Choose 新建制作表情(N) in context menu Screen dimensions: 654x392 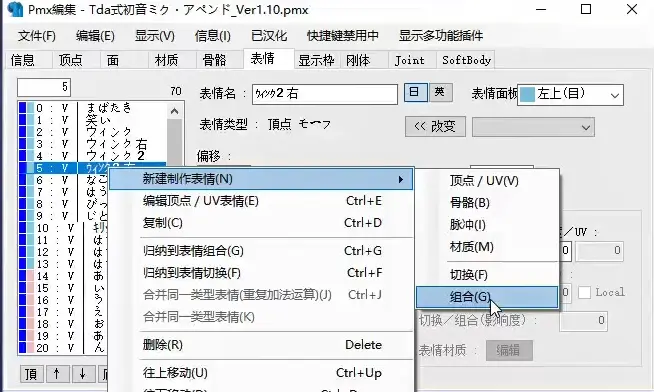(x=261, y=179)
